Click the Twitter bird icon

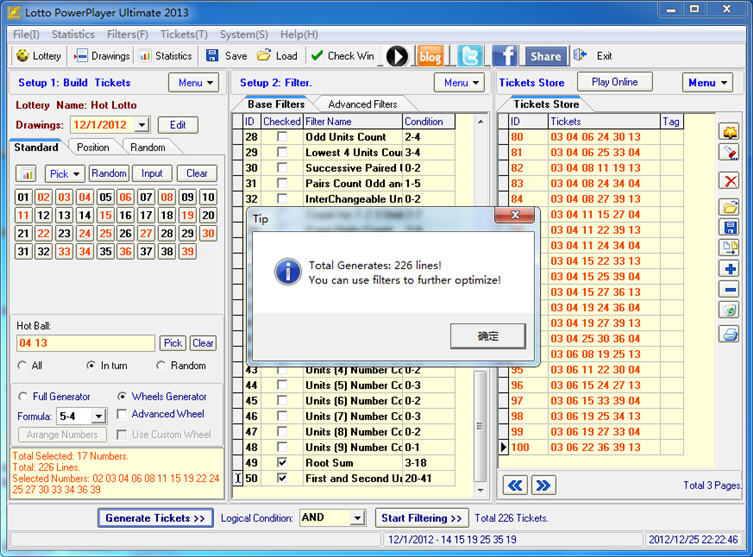point(470,56)
